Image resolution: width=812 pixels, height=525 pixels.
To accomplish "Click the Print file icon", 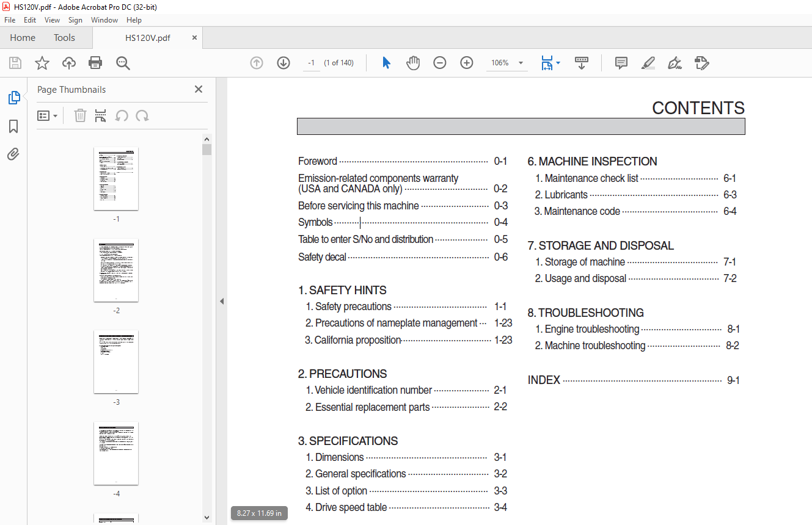I will tap(95, 63).
